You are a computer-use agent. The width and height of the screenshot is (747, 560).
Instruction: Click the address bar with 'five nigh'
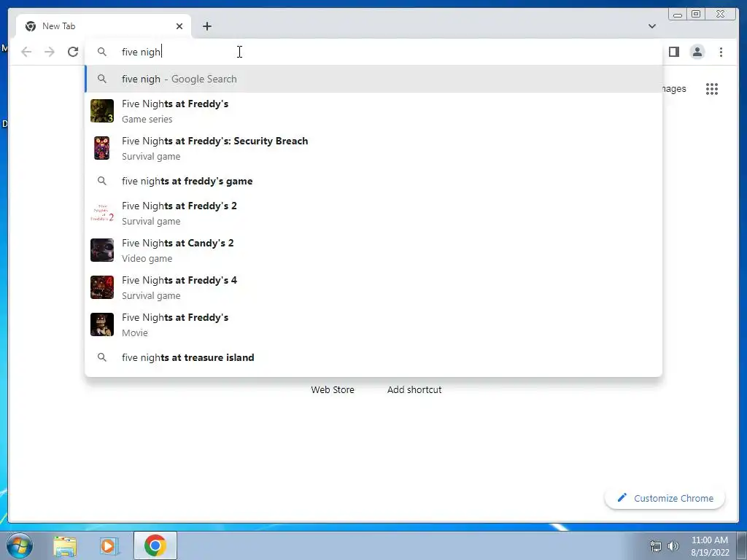(373, 52)
